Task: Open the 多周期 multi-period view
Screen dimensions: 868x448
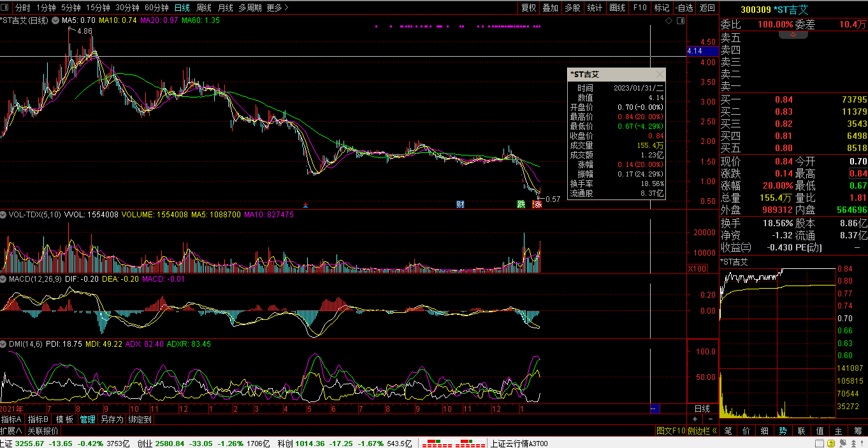Action: (x=250, y=8)
